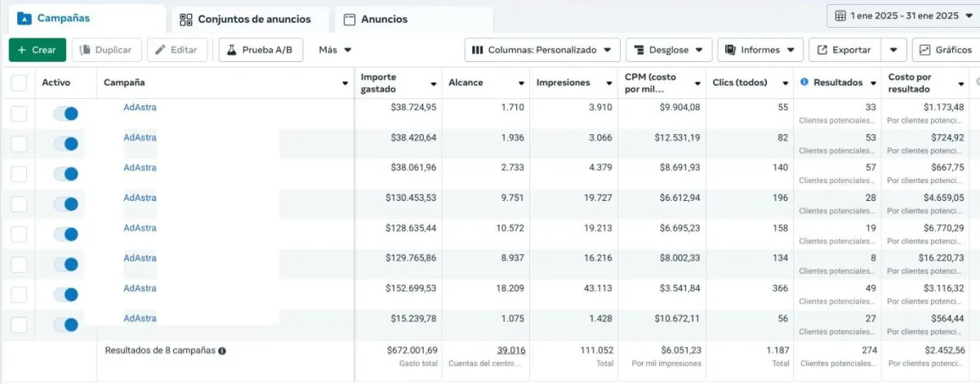Open AdAstra campaign with $38.724,95 spent
Screen dimensions: 980x384
140,107
